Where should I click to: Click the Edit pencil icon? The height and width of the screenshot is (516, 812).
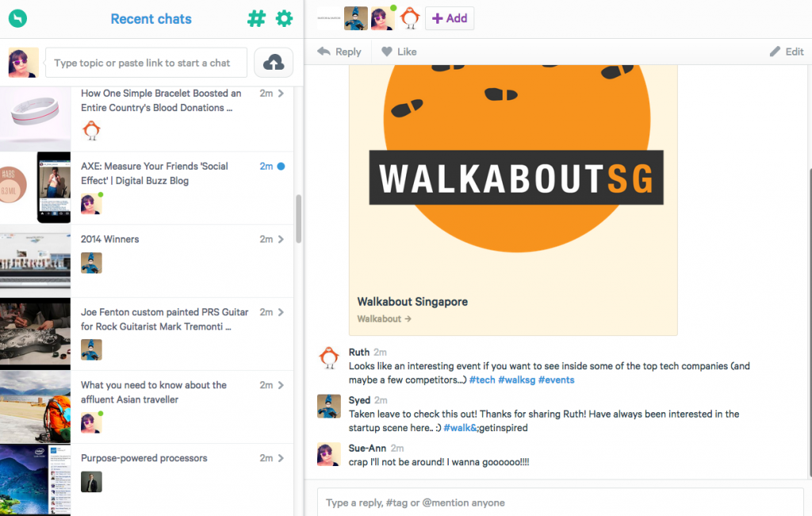click(775, 52)
